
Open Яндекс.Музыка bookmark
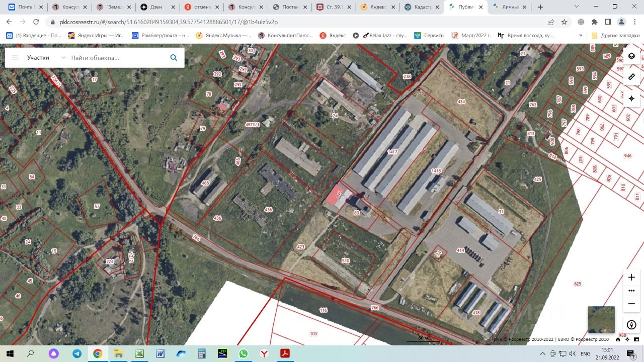click(x=223, y=36)
